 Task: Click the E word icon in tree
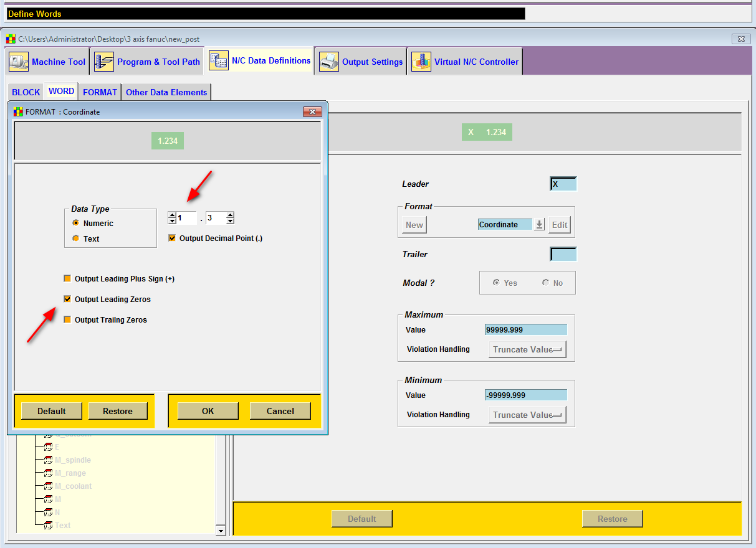[48, 447]
